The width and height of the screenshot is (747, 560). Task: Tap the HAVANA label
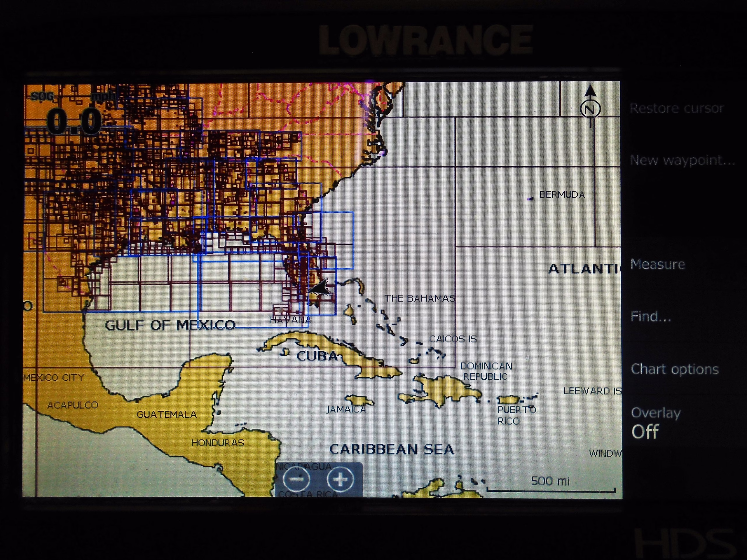coord(290,320)
